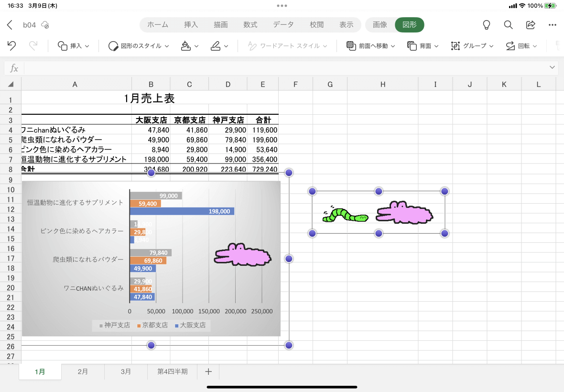Click the 大阪支店 legend entry
This screenshot has height=392, width=564.
pos(190,325)
